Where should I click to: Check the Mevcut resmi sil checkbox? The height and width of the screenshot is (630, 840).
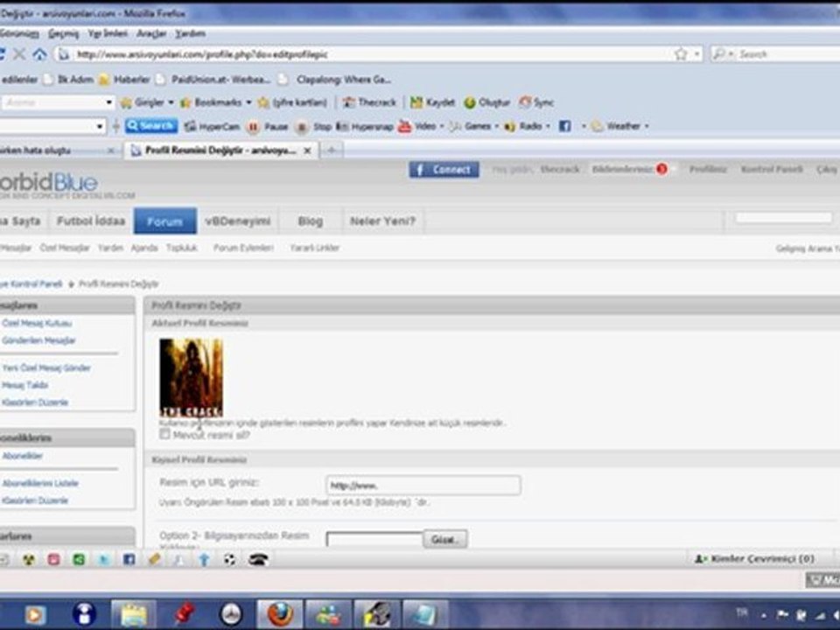pyautogui.click(x=165, y=435)
